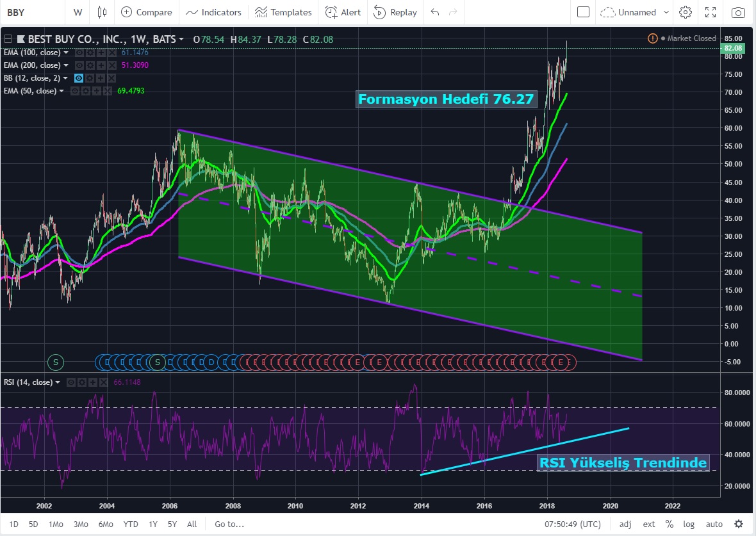Expand the EMA (100, close) dropdown arrow
This screenshot has height=536, width=756.
(x=65, y=53)
